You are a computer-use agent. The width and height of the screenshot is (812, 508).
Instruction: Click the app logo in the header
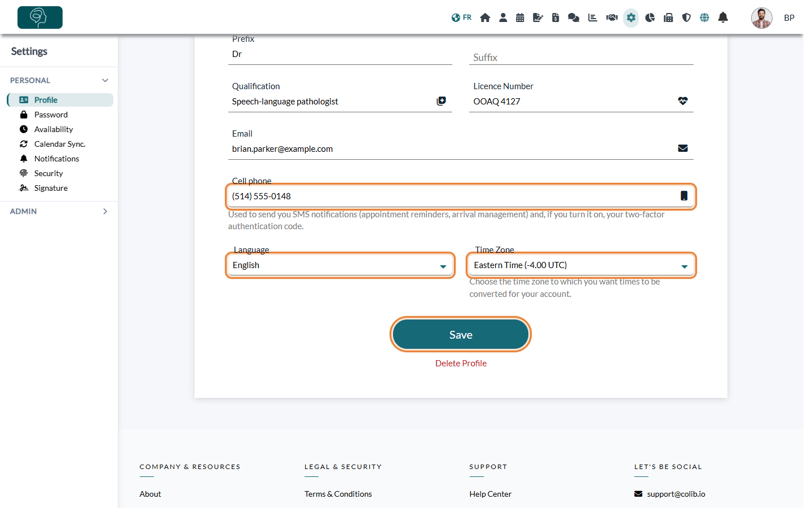pos(40,17)
